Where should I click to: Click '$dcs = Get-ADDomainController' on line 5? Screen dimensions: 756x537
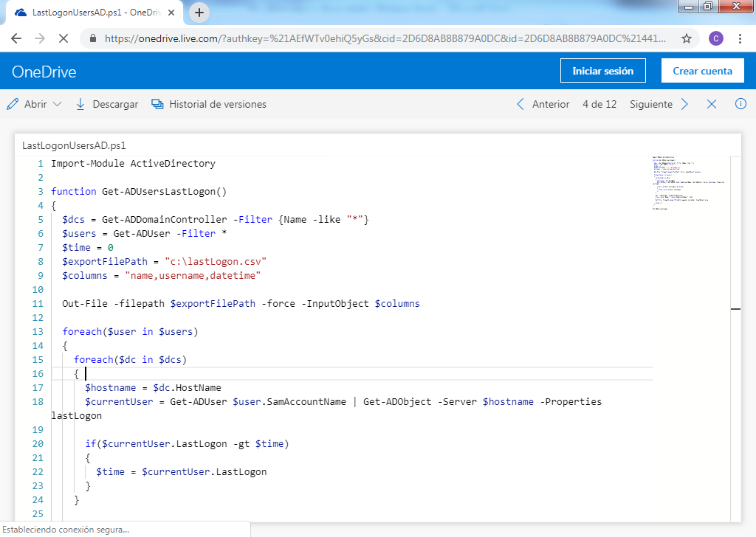click(145, 219)
